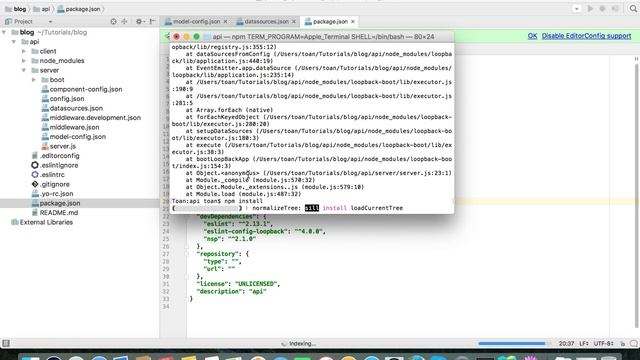Select README.md in project tree
Screen dimensions: 640x360
(x=59, y=213)
